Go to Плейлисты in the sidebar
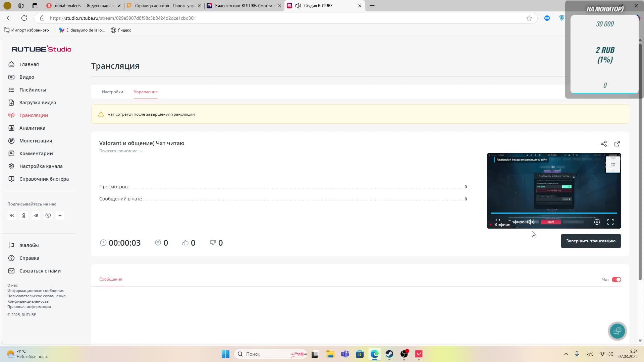The image size is (644, 362). pyautogui.click(x=33, y=90)
